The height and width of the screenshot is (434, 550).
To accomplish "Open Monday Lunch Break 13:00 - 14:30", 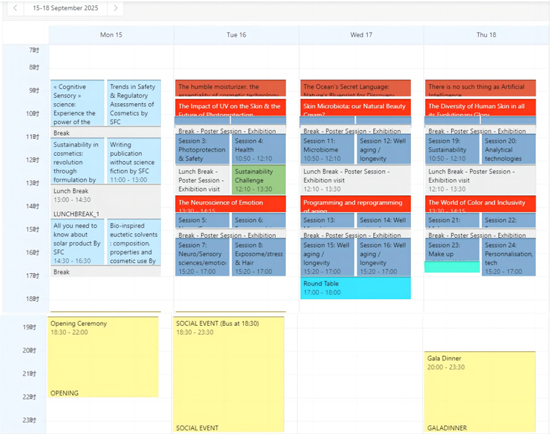I will (106, 202).
